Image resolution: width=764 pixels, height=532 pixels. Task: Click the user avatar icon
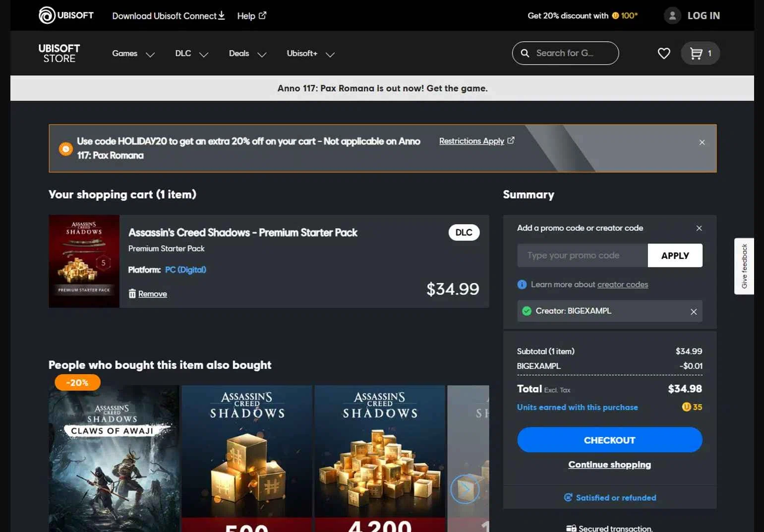pyautogui.click(x=672, y=16)
